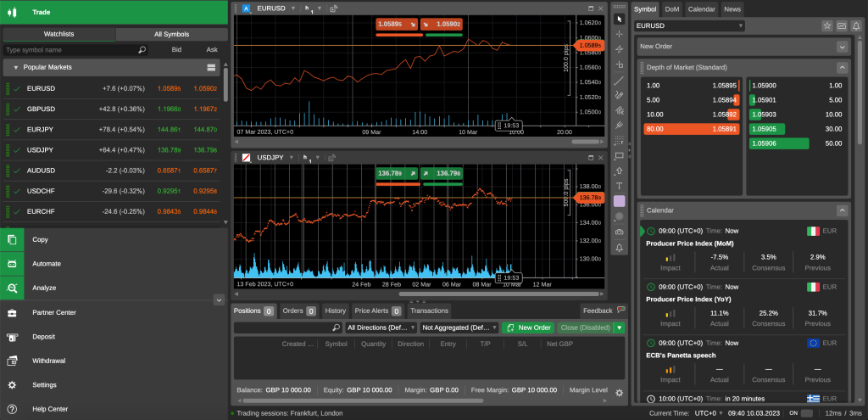
Task: Select the trend line drawing tool
Action: (619, 81)
